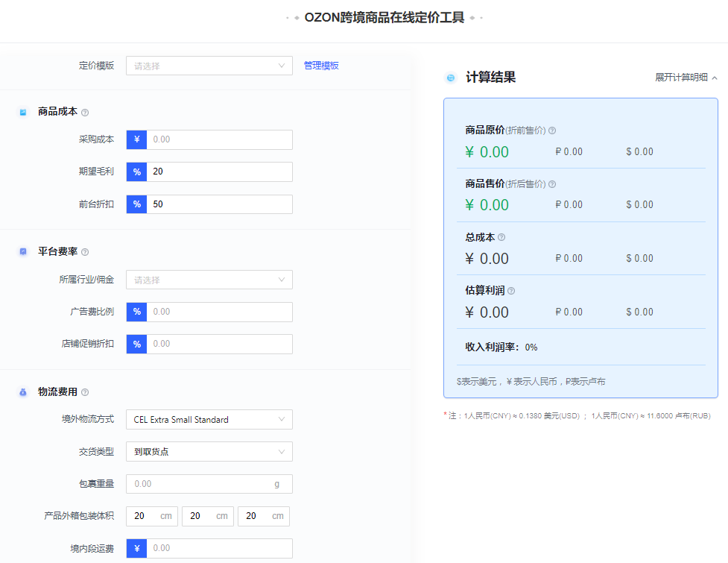Click the 估算利润 dollar value $ 0.00
The height and width of the screenshot is (563, 728).
pos(640,312)
